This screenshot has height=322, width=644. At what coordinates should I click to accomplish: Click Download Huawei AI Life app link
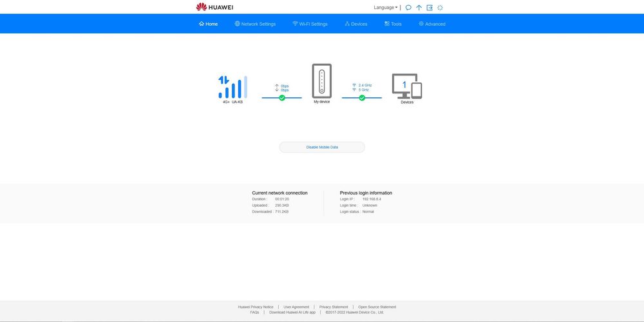tap(292, 312)
